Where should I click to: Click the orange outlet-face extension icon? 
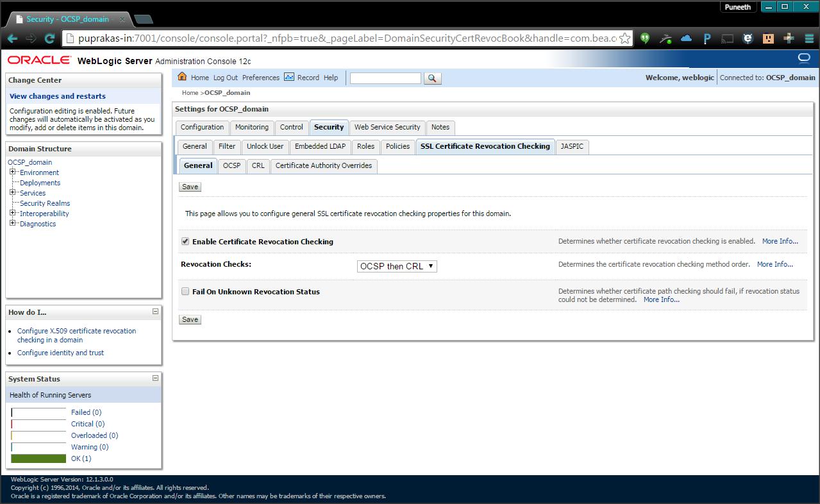tap(768, 38)
